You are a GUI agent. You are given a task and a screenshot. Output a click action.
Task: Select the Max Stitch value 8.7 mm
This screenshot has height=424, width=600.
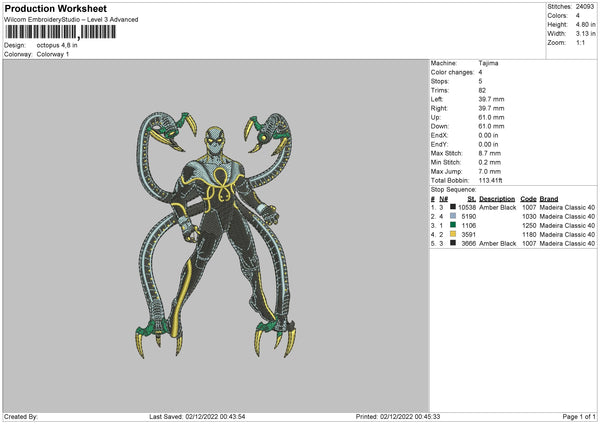[x=490, y=153]
